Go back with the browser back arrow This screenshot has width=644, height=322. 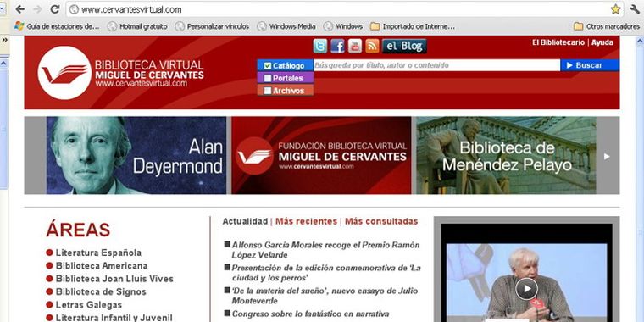click(19, 9)
